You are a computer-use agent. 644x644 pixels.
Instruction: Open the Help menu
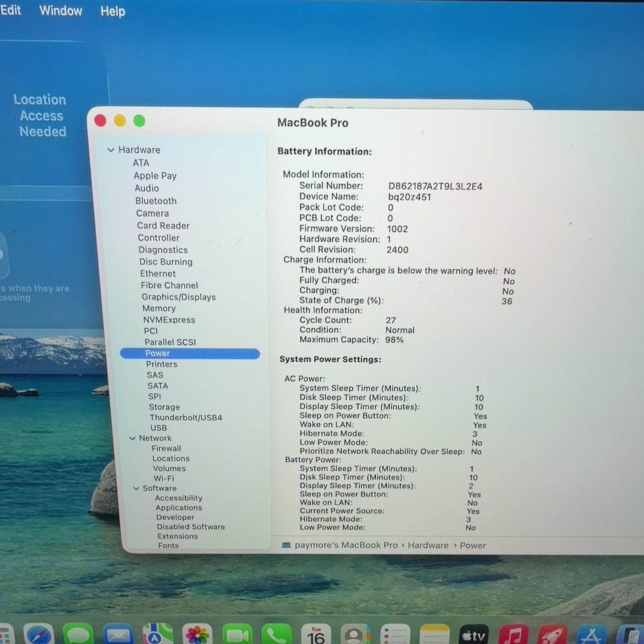[x=113, y=11]
